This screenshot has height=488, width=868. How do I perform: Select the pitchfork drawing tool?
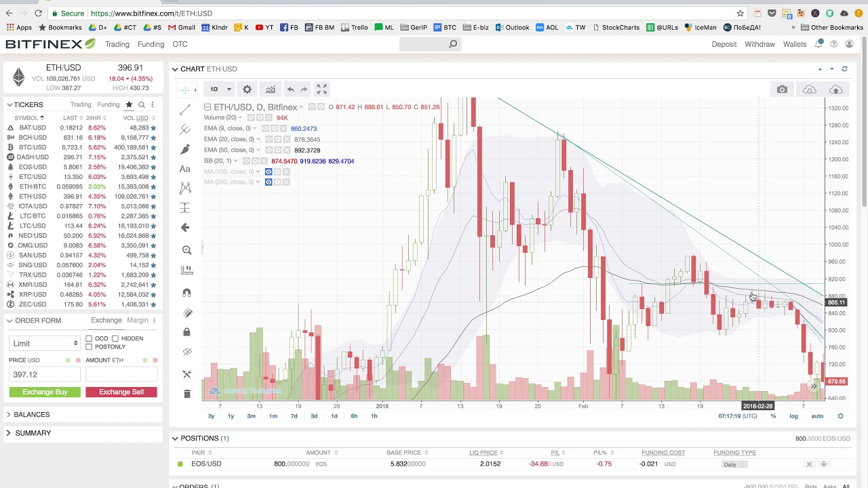[185, 129]
